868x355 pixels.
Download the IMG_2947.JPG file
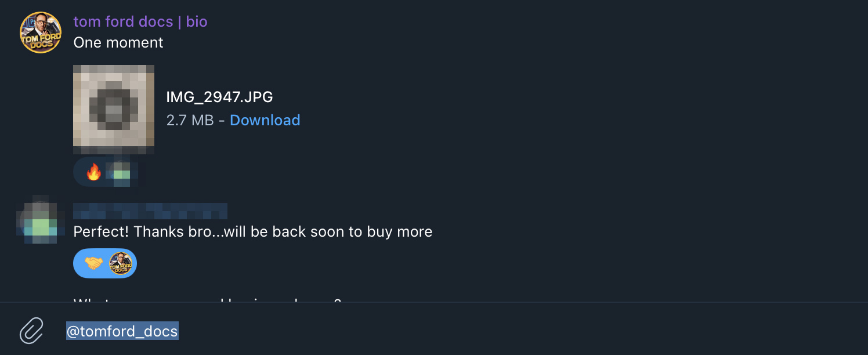point(265,120)
